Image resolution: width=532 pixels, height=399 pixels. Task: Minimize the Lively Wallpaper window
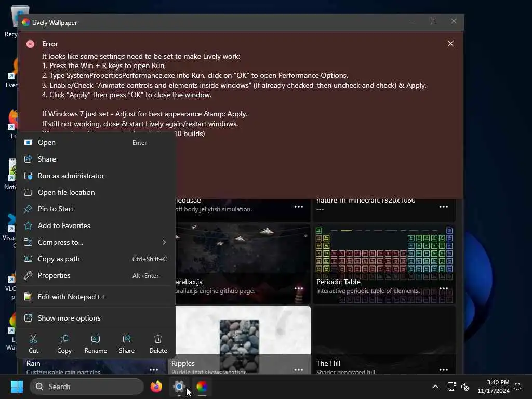tap(412, 21)
